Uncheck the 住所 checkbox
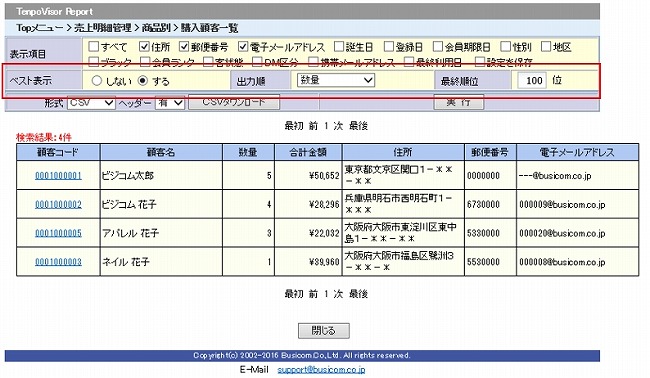 [x=144, y=46]
